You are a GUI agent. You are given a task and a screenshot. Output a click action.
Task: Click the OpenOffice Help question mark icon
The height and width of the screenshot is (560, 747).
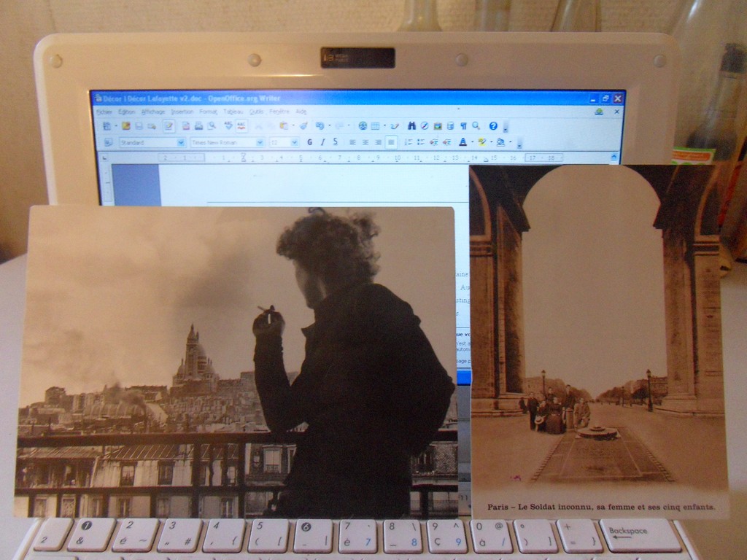[x=493, y=126]
